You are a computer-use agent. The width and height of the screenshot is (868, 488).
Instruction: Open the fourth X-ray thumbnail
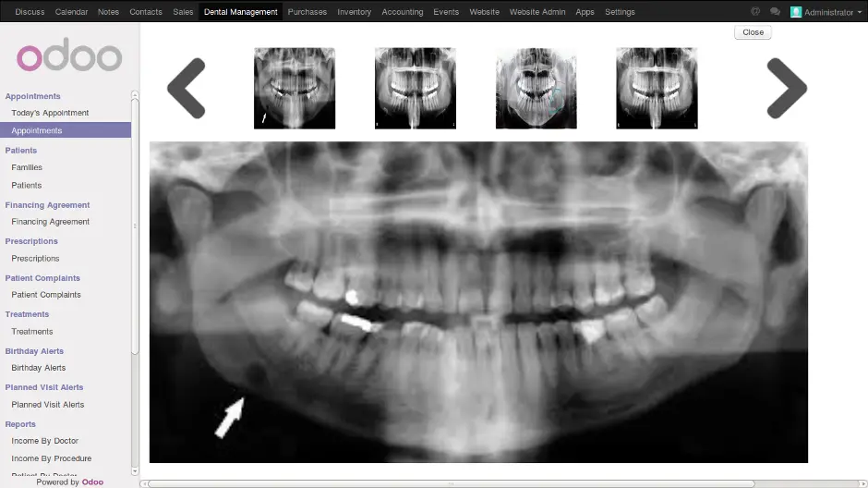tap(657, 88)
